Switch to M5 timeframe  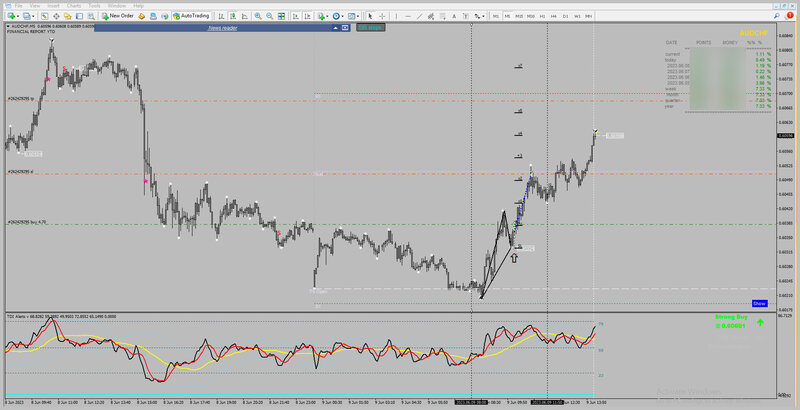point(508,16)
